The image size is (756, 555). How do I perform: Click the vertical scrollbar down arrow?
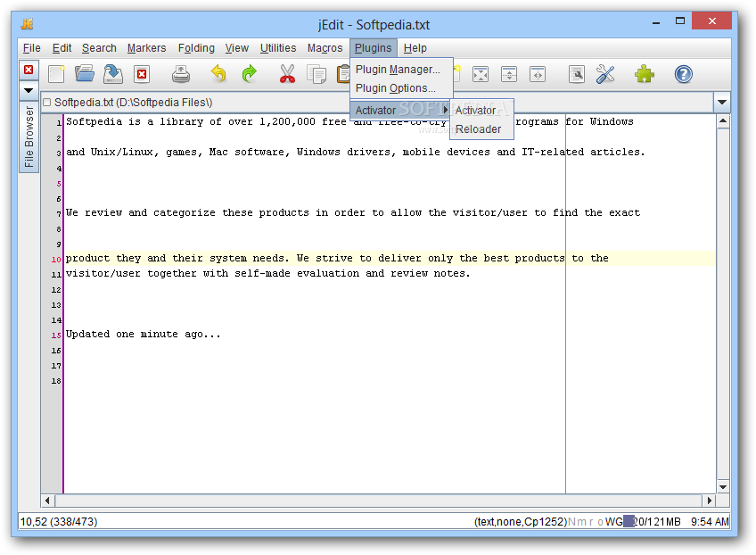click(723, 487)
